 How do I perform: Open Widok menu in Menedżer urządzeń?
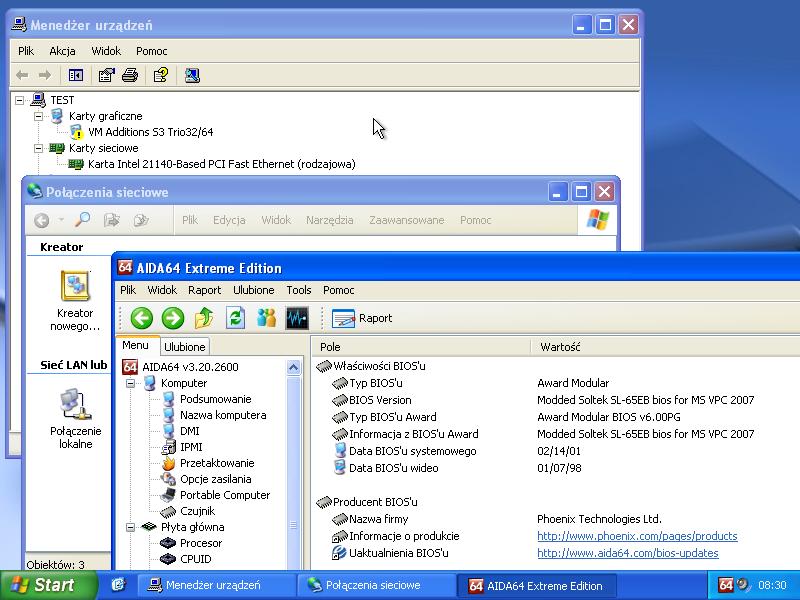click(106, 51)
